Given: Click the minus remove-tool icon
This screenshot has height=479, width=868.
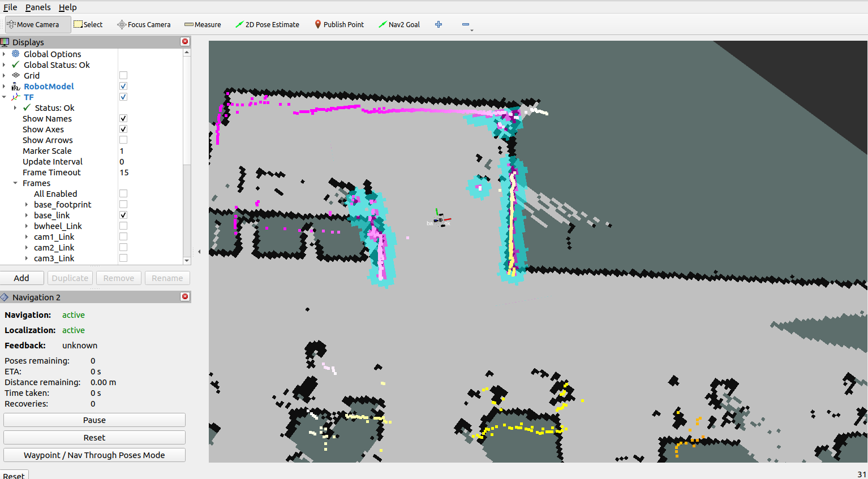Looking at the screenshot, I should 466,24.
